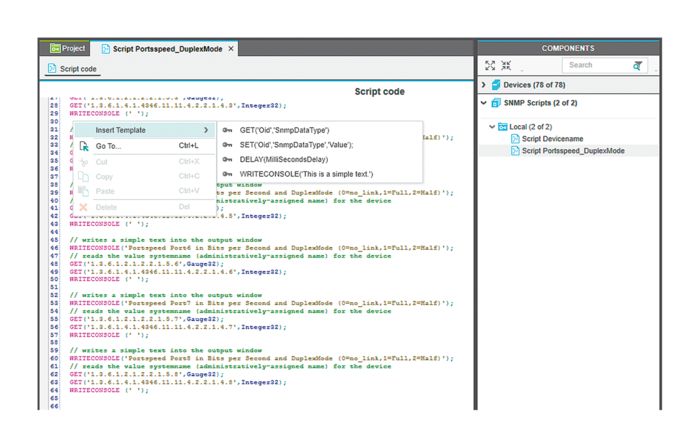The height and width of the screenshot is (448, 700).
Task: Click the Cut context menu entry
Action: pyautogui.click(x=144, y=162)
